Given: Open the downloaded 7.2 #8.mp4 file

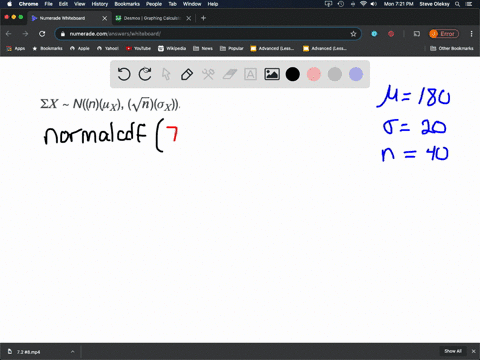Looking at the screenshot, I should click(28, 352).
